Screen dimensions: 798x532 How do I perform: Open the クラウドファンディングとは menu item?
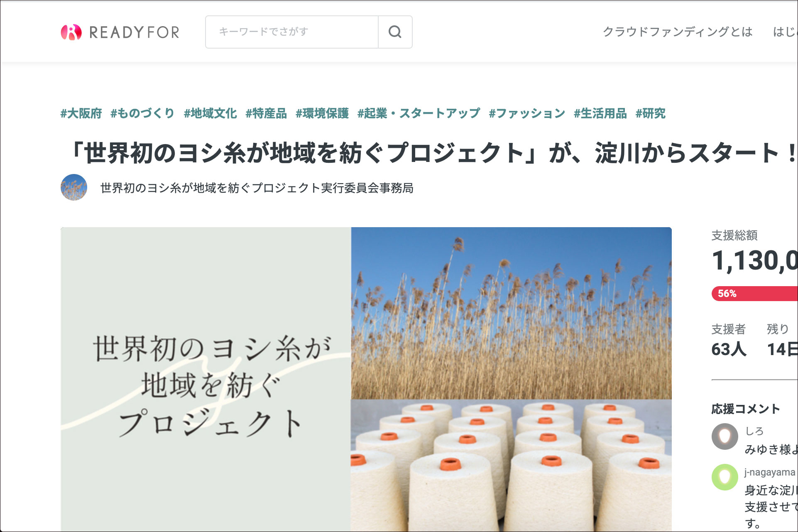[x=678, y=32]
